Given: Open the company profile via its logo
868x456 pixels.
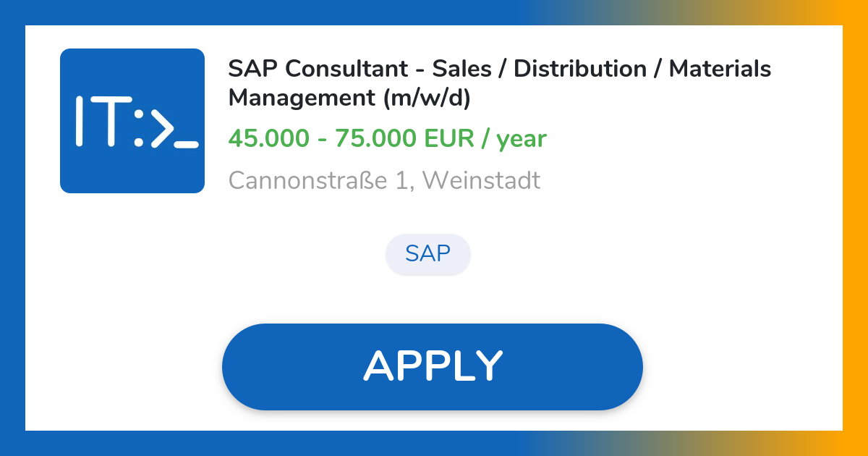Looking at the screenshot, I should click(x=132, y=121).
